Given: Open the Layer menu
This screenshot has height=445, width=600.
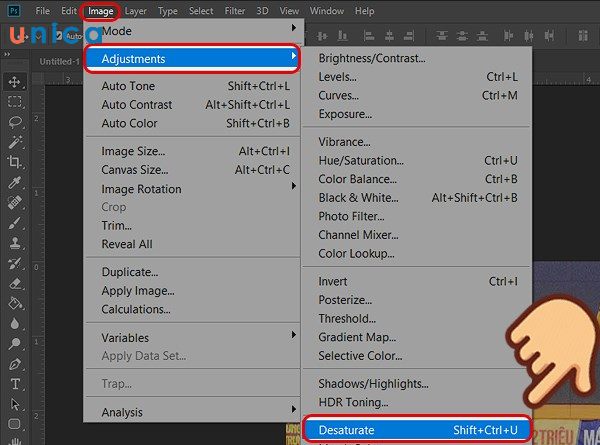Looking at the screenshot, I should [x=135, y=11].
